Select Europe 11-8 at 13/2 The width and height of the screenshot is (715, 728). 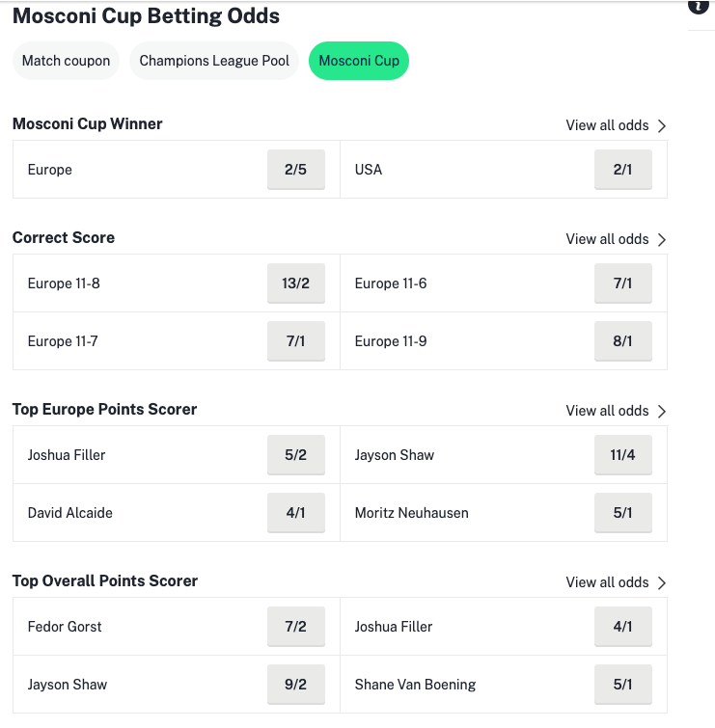pos(295,283)
